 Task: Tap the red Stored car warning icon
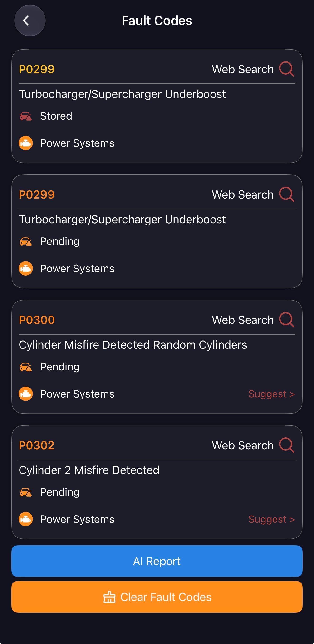[26, 116]
